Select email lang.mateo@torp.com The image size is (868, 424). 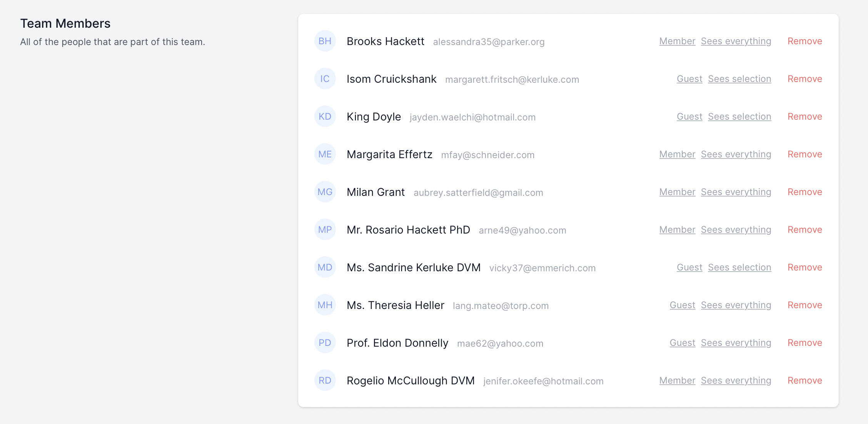[501, 306]
